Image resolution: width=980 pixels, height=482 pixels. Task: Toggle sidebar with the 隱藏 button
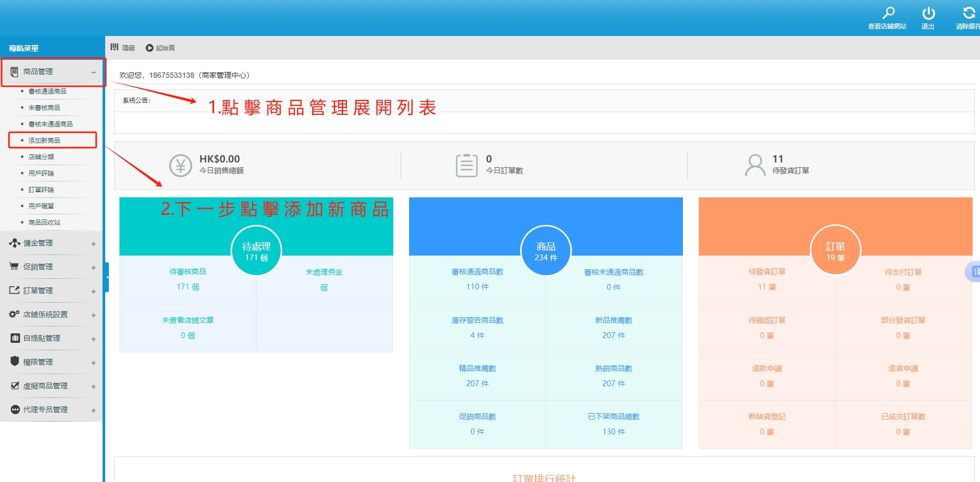[123, 48]
